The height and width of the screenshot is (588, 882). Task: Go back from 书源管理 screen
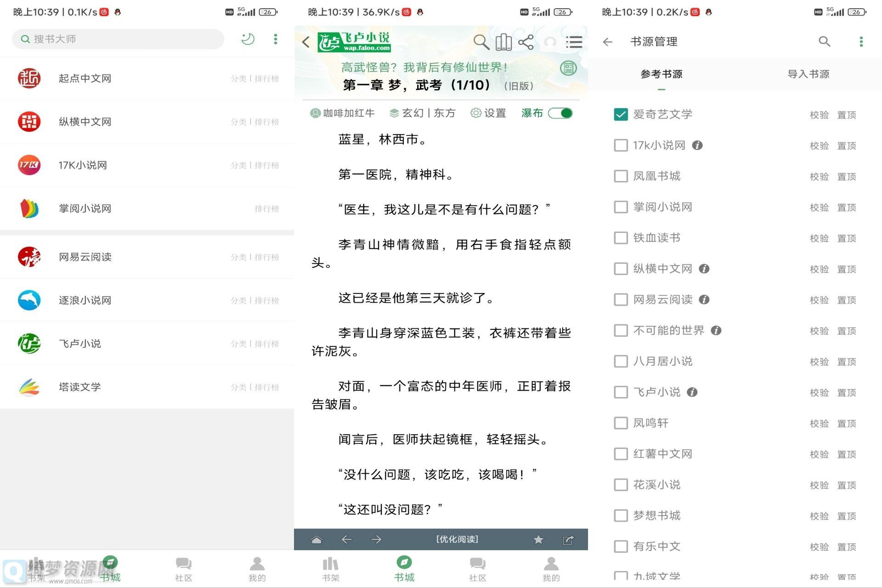(x=608, y=42)
